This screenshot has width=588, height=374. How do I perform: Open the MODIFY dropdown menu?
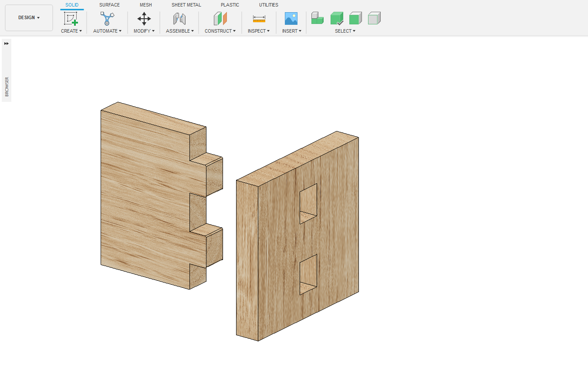144,31
